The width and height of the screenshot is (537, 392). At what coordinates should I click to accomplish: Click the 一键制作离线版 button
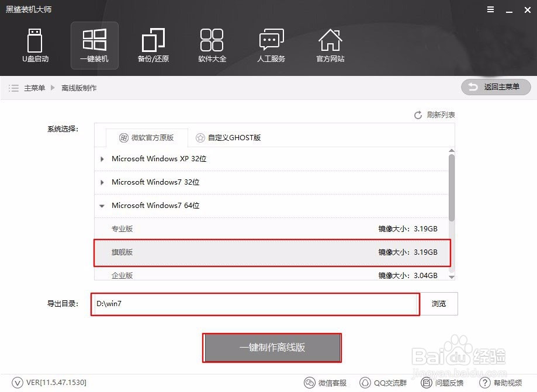272,348
